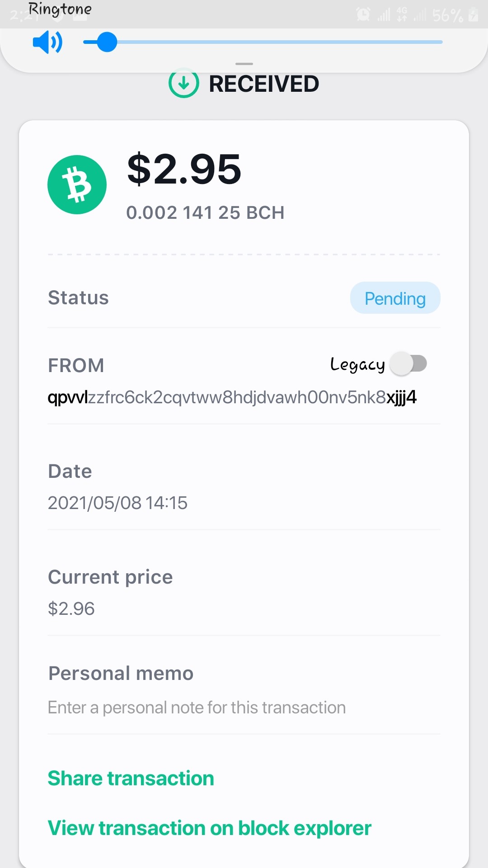
Task: Tap the $2.96 current price value
Action: click(71, 609)
